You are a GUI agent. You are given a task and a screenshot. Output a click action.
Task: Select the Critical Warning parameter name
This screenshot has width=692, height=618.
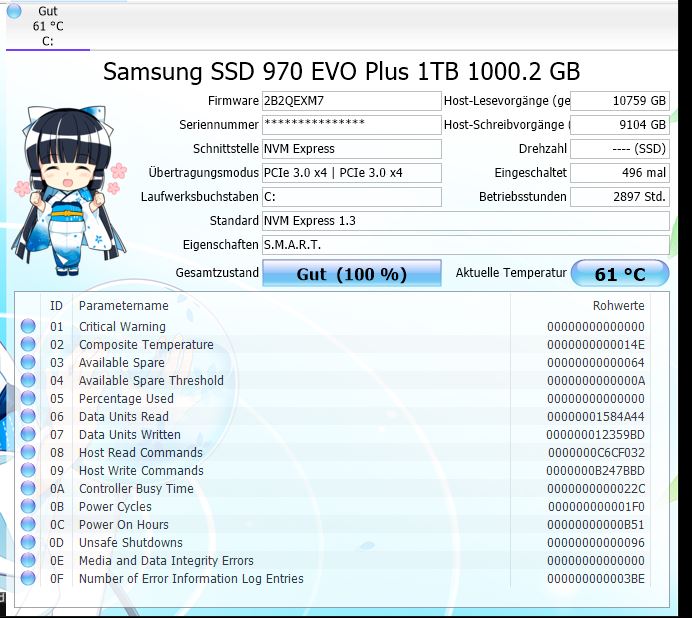(122, 327)
